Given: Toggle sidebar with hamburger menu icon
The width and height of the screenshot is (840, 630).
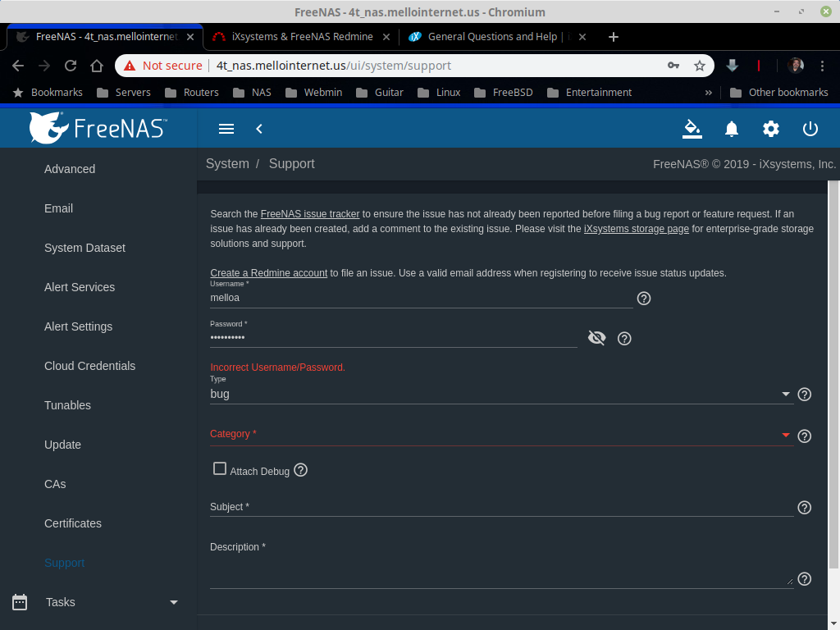Looking at the screenshot, I should tap(226, 129).
